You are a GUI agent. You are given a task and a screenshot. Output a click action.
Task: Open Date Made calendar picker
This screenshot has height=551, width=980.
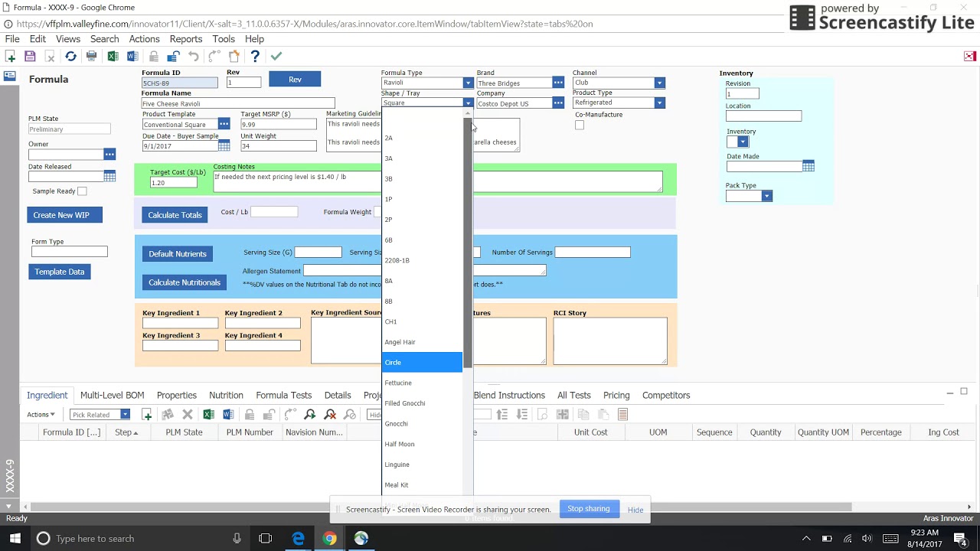(808, 166)
